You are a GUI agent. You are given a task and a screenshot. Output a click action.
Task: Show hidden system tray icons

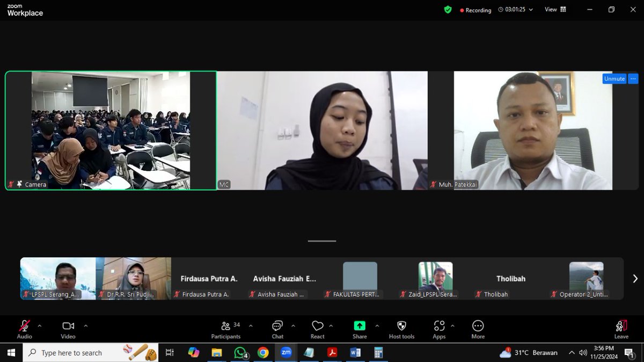(572, 353)
